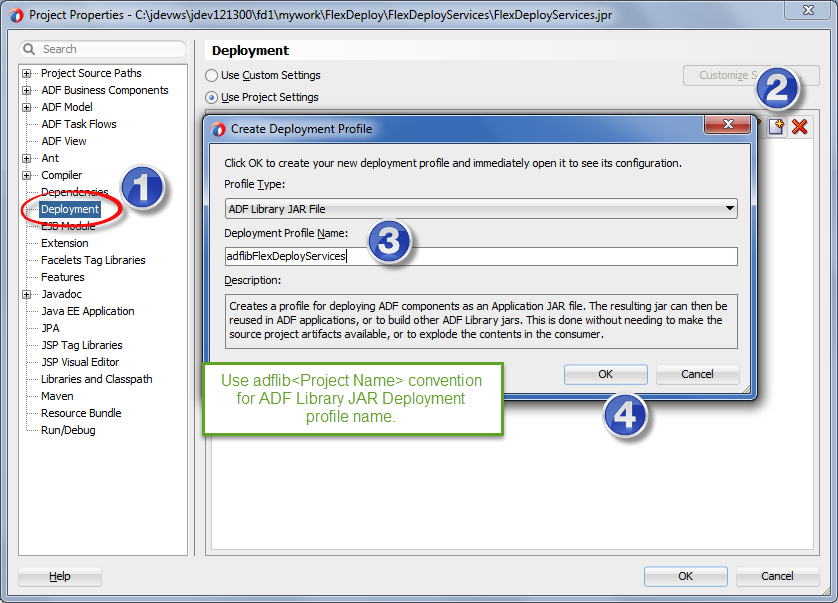Viewport: 838px width, 603px height.
Task: Expand ADF Business Components node
Action: click(27, 90)
